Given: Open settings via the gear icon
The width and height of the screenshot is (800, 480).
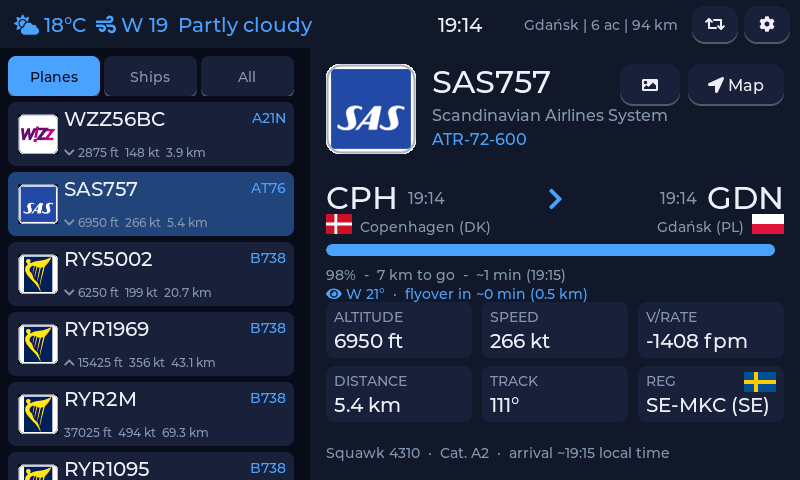Looking at the screenshot, I should [x=766, y=24].
